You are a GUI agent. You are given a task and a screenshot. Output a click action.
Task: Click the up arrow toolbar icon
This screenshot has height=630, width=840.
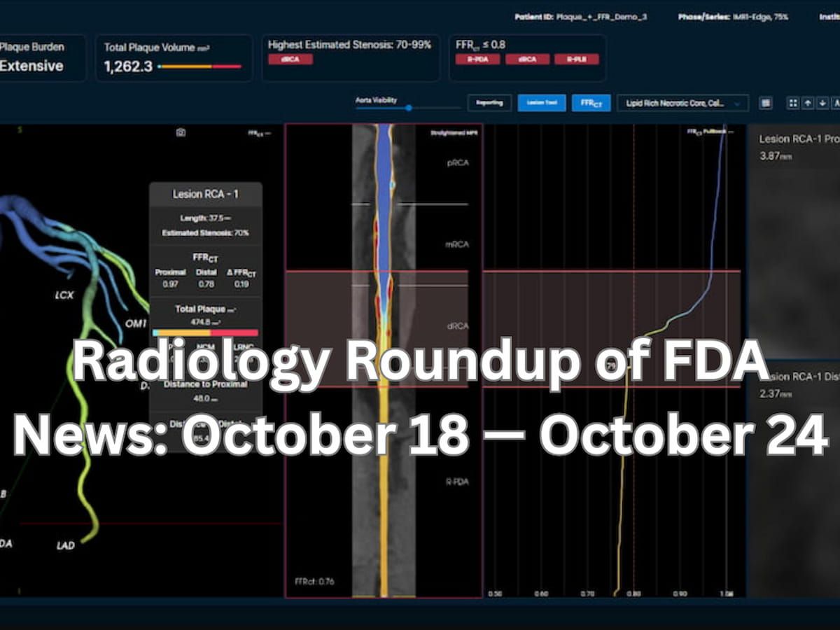pos(808,103)
